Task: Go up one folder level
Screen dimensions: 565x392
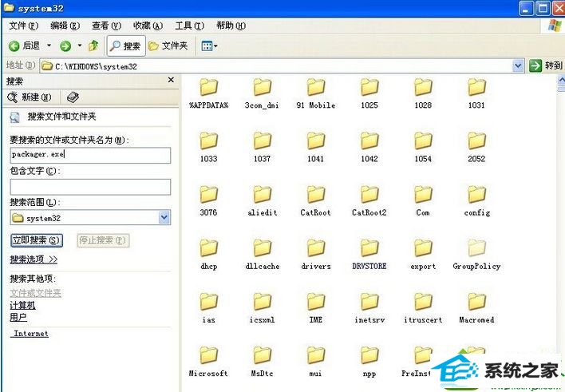Action: pos(93,46)
